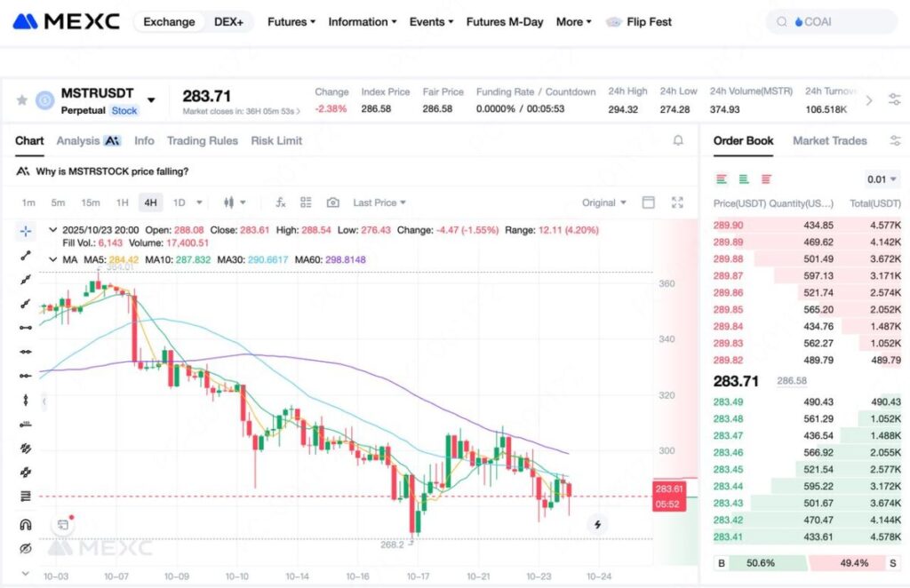
Task: Select the 1H timeframe button
Action: click(123, 203)
